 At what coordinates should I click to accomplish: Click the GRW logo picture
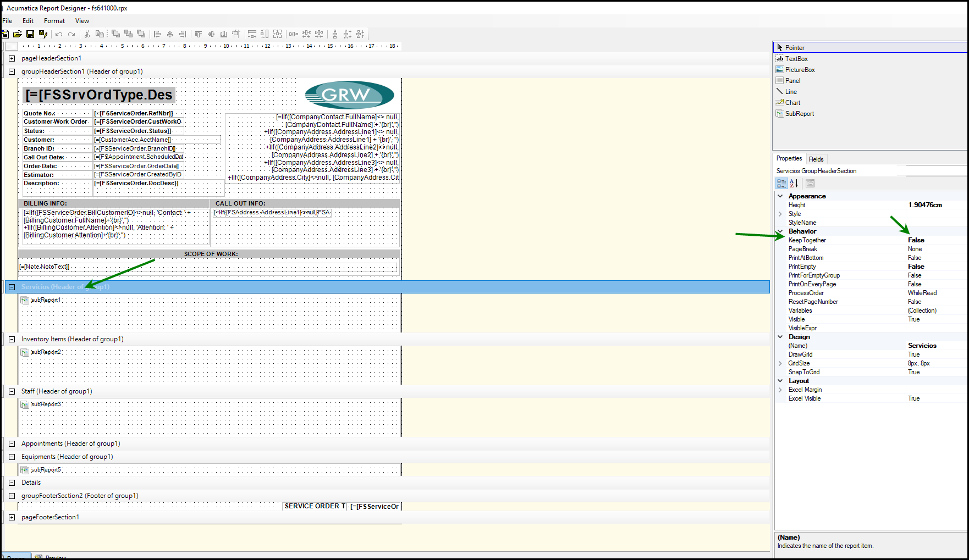[x=349, y=95]
